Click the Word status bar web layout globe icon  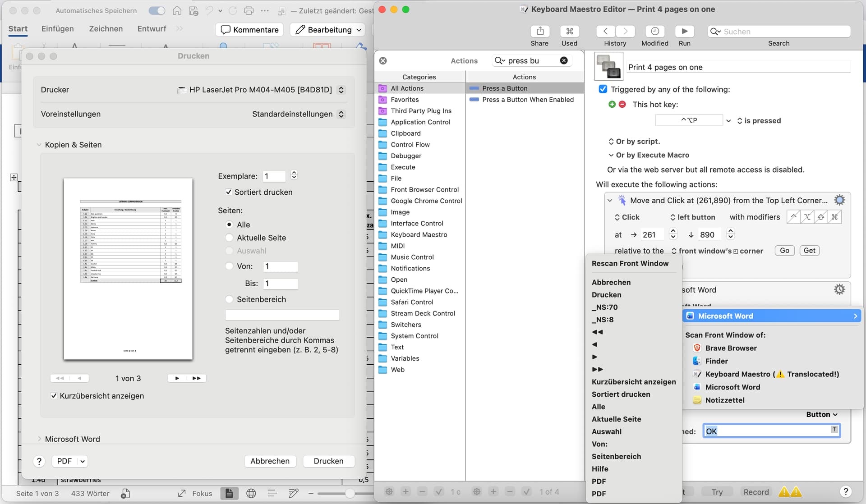(251, 493)
